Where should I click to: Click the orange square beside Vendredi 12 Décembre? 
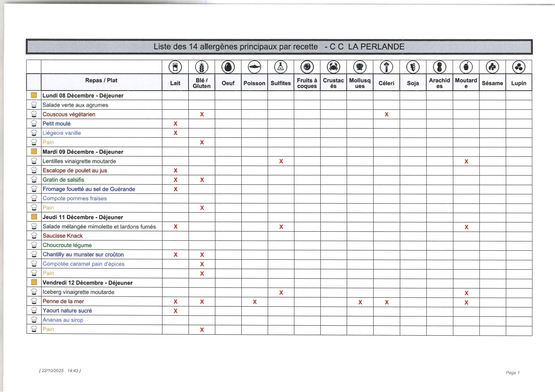(34, 282)
